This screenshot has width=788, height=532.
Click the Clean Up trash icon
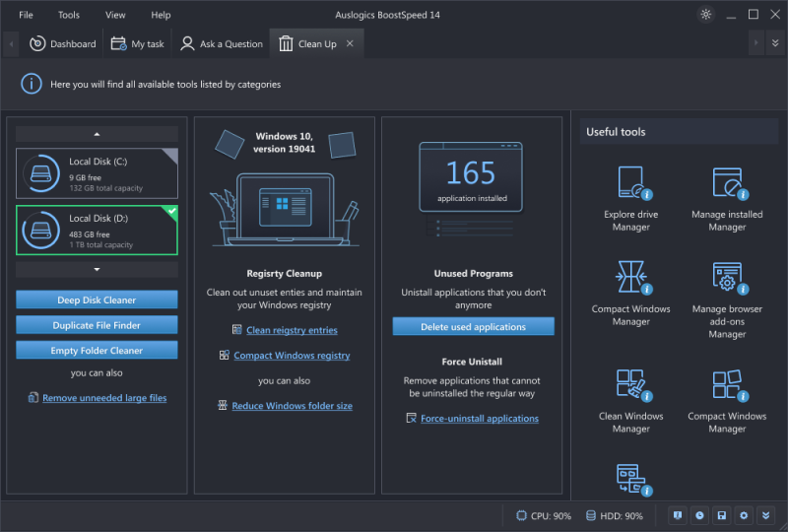(x=286, y=43)
